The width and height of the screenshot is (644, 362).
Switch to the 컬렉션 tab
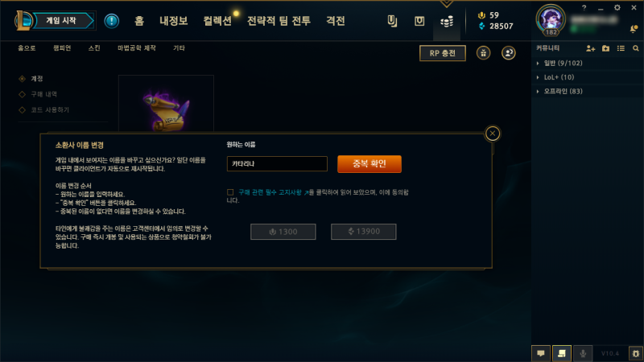pyautogui.click(x=217, y=21)
